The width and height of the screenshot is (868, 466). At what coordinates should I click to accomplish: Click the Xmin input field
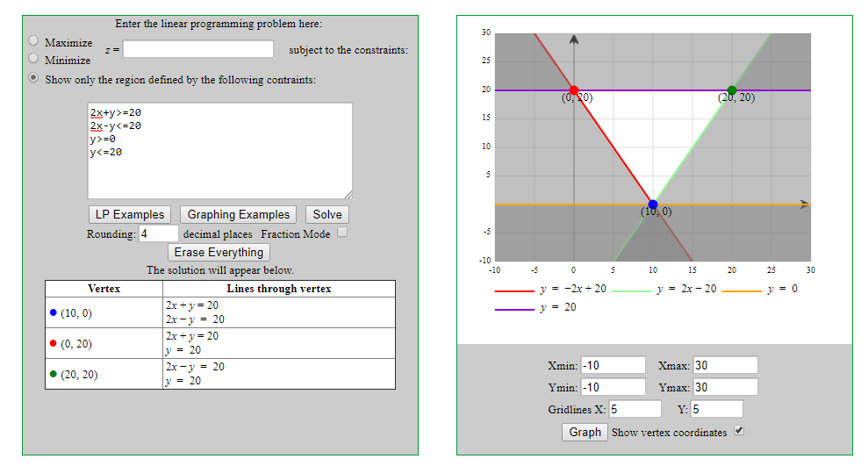coord(613,365)
